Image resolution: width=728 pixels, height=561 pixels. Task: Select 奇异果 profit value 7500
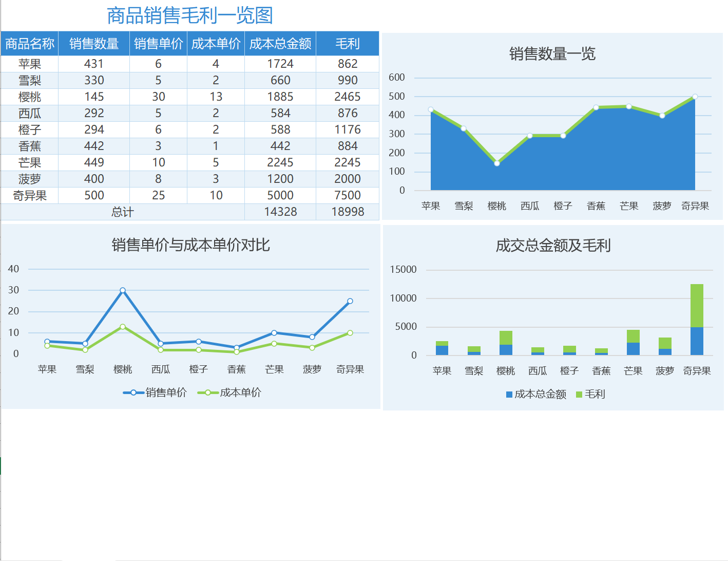click(x=348, y=195)
